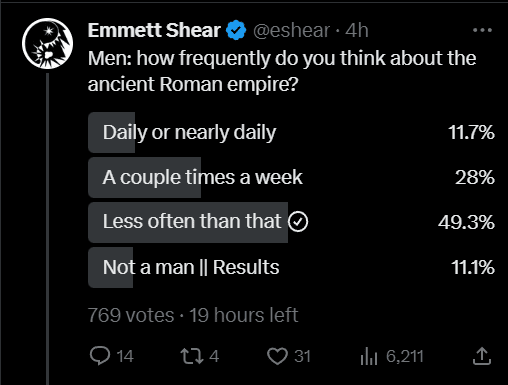The width and height of the screenshot is (508, 385).
Task: Open view analytics bar chart icon
Action: pyautogui.click(x=369, y=356)
